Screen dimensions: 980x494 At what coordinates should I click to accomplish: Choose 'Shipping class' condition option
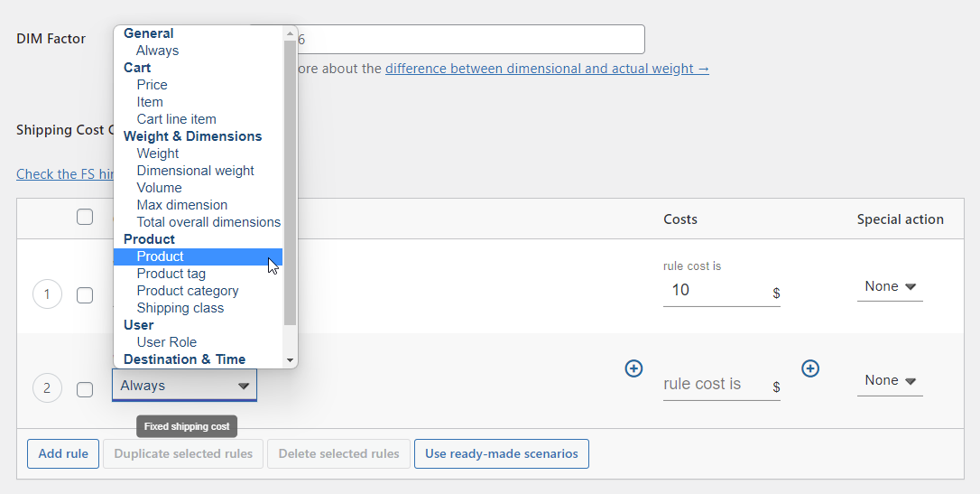click(199, 308)
